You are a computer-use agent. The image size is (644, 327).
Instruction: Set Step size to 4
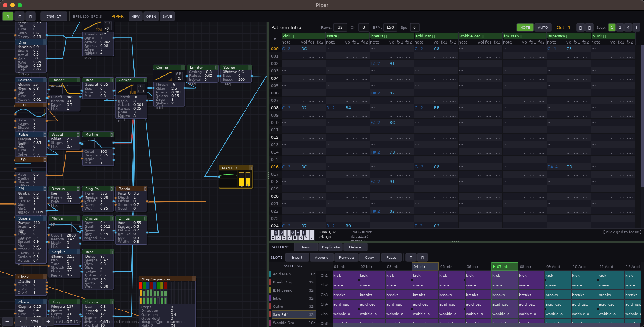coord(628,28)
